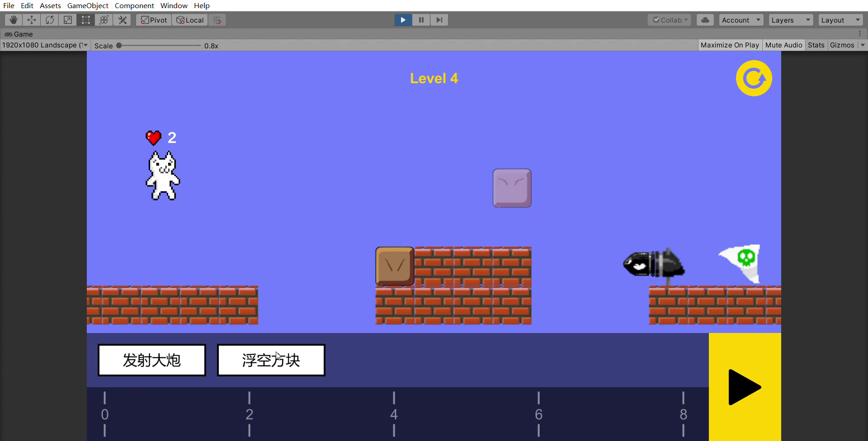Select the Hand tool in toolbar
This screenshot has height=441, width=868.
click(x=14, y=20)
